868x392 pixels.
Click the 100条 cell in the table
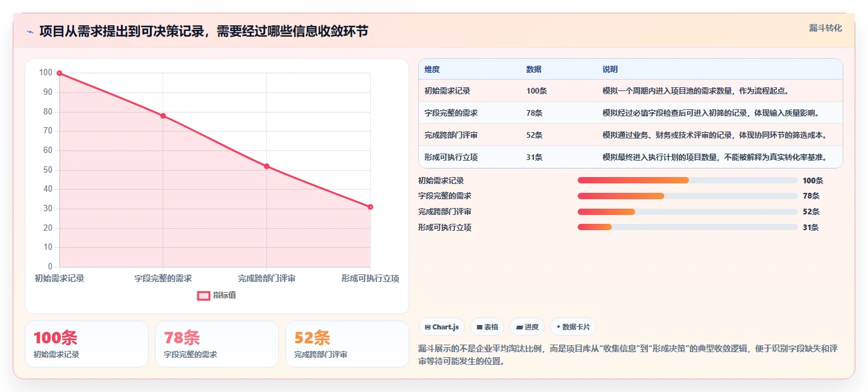point(536,91)
